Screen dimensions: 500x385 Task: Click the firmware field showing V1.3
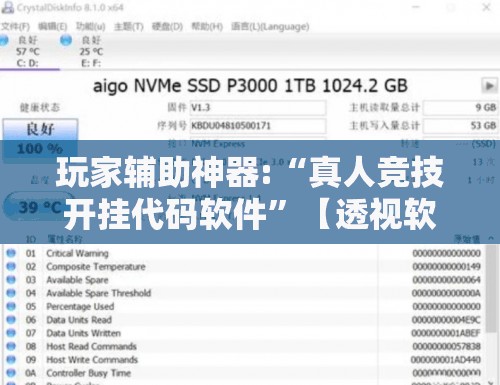[x=258, y=108]
